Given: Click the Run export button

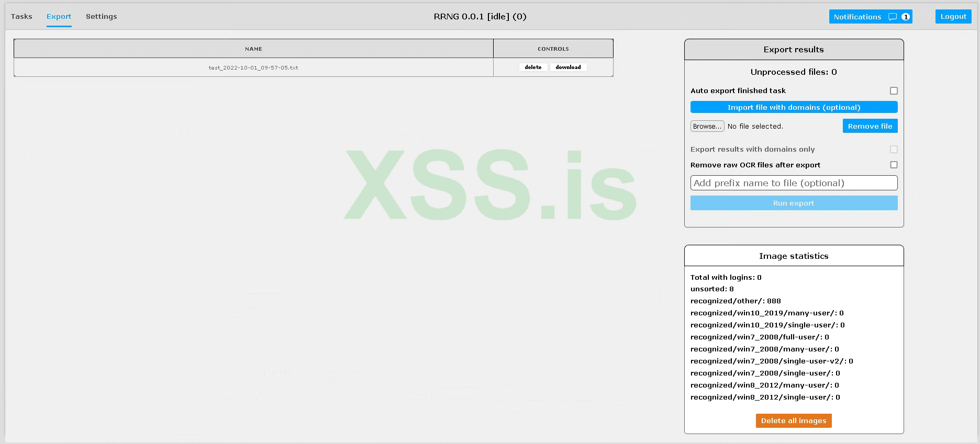Looking at the screenshot, I should pos(794,203).
